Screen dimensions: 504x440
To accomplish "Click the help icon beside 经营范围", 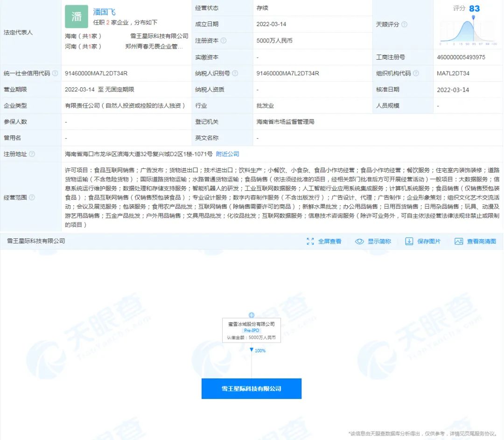I will 32,197.
